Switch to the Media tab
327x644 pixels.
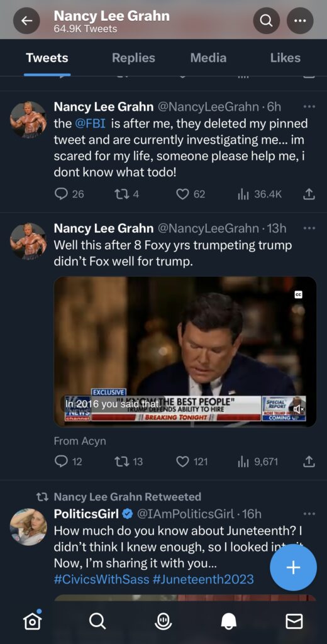pyautogui.click(x=208, y=58)
